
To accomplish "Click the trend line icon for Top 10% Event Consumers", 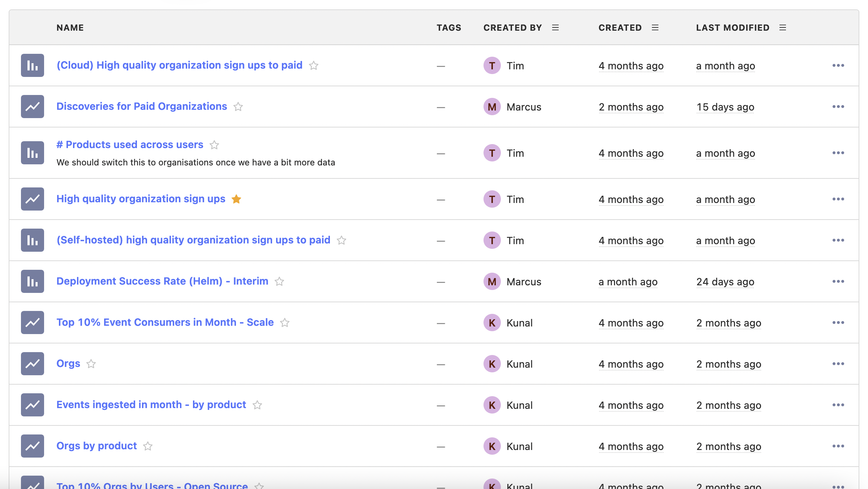I will click(x=33, y=322).
